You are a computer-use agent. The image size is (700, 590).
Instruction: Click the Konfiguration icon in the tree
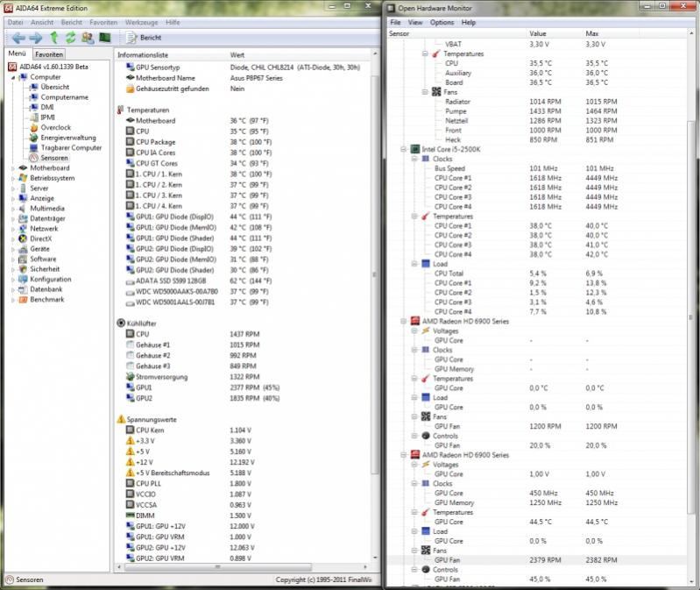point(23,279)
